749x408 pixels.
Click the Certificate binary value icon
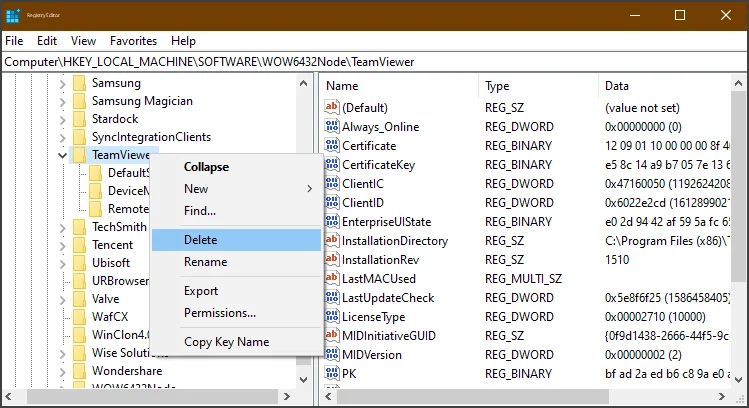[x=332, y=145]
